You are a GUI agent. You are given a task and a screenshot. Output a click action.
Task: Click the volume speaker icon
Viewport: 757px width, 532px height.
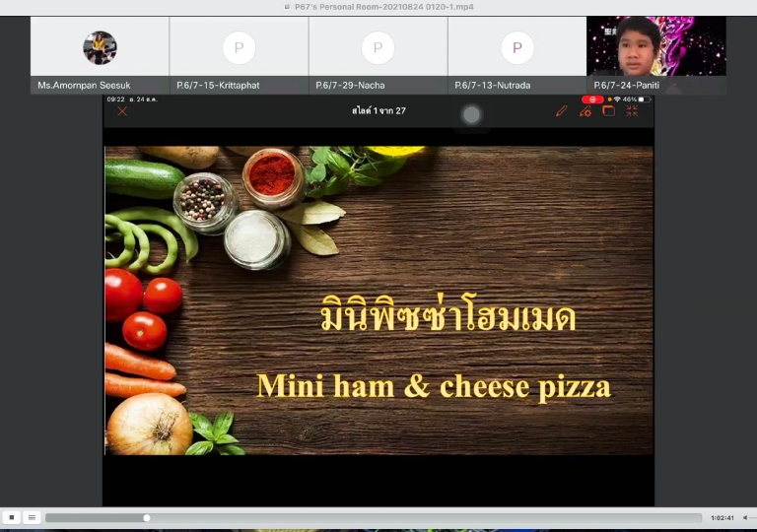click(x=745, y=517)
